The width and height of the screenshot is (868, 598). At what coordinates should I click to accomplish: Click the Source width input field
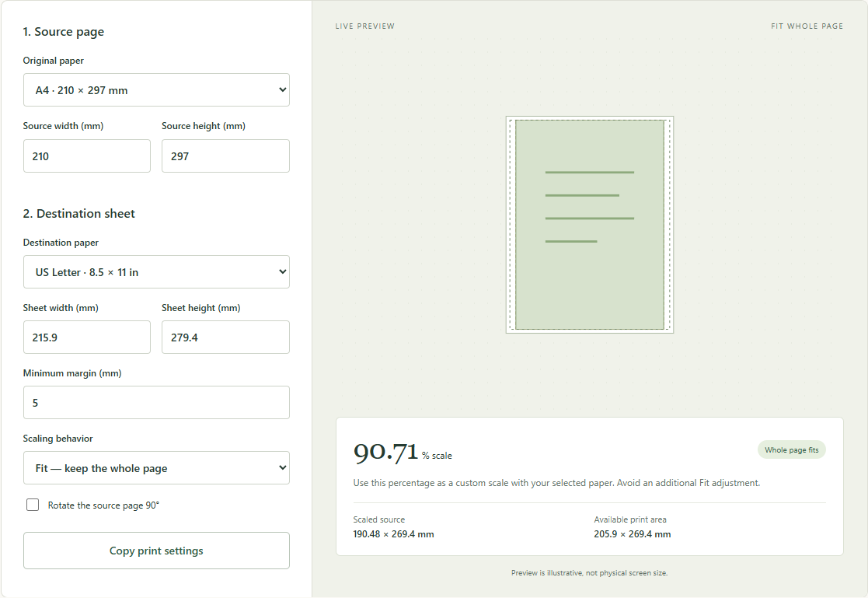coord(87,156)
